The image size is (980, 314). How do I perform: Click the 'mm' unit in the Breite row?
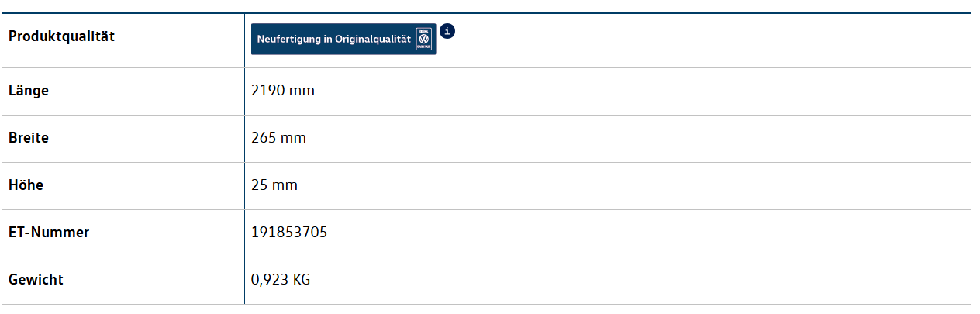(x=294, y=138)
